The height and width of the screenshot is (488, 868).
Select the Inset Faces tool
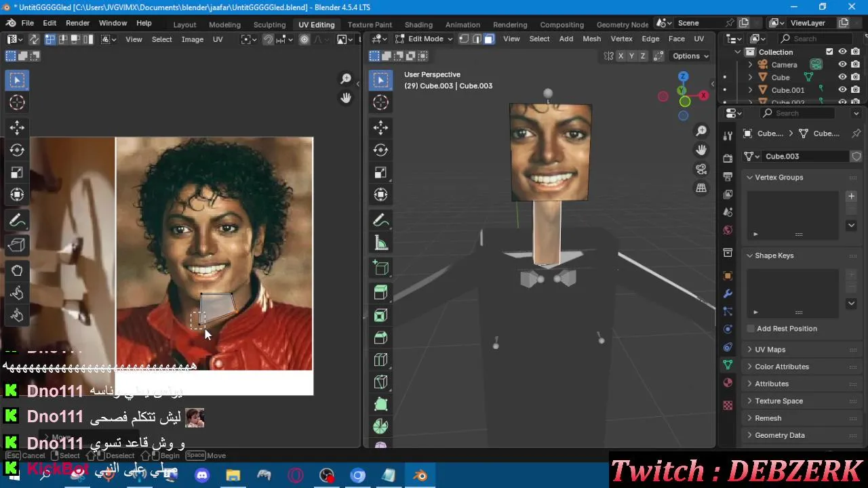pyautogui.click(x=380, y=315)
